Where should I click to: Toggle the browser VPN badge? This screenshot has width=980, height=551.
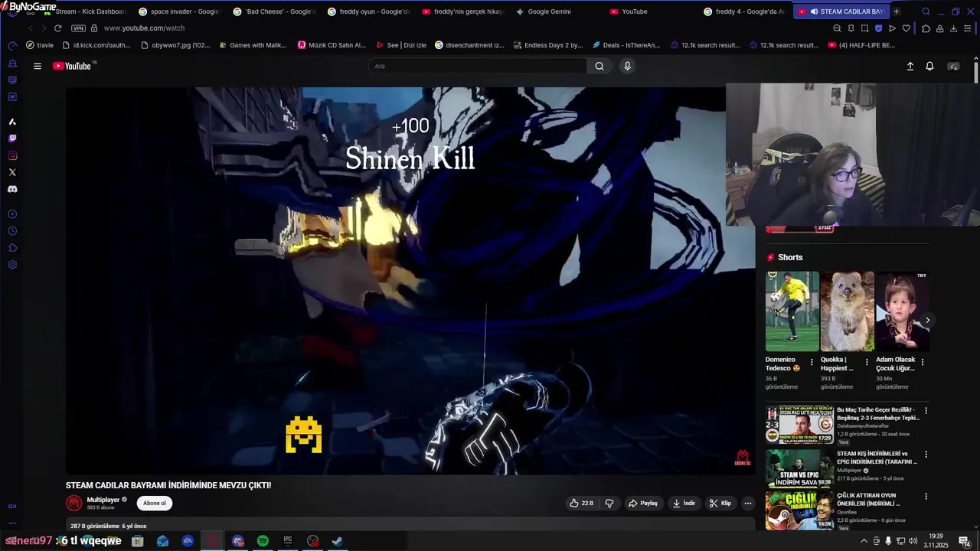[x=78, y=28]
